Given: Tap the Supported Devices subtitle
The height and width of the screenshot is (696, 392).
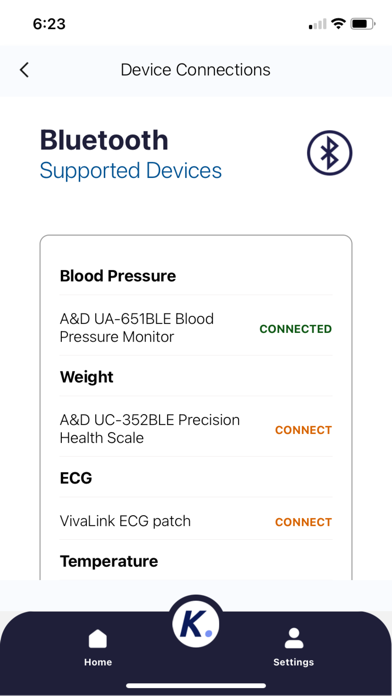Looking at the screenshot, I should 131,170.
